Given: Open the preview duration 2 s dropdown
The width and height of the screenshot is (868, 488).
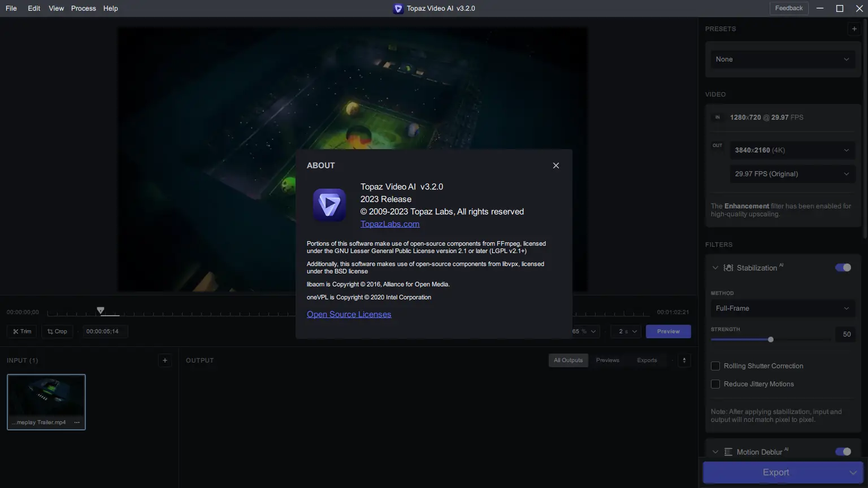Looking at the screenshot, I should pos(626,332).
